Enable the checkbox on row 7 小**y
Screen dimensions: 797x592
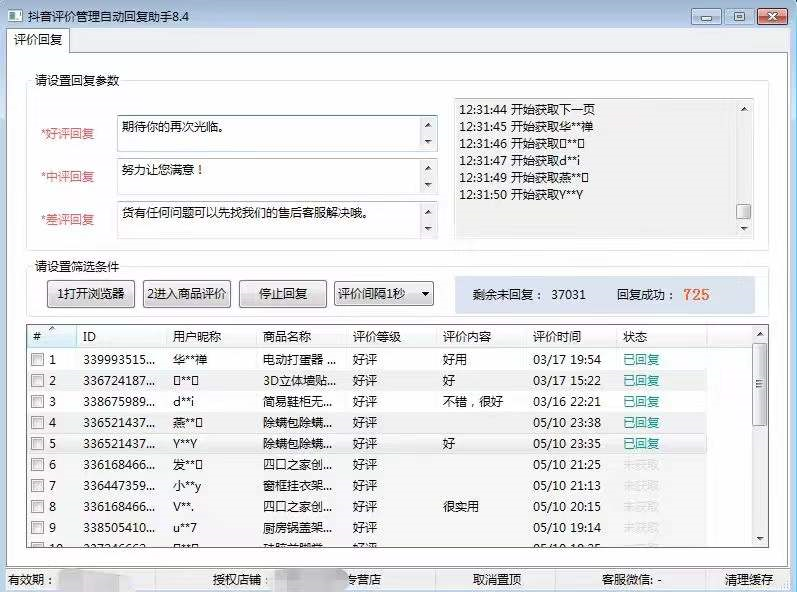tap(37, 486)
